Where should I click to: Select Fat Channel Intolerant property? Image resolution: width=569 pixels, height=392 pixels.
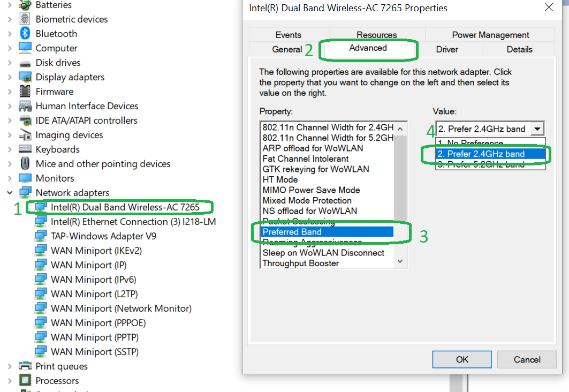click(327, 159)
